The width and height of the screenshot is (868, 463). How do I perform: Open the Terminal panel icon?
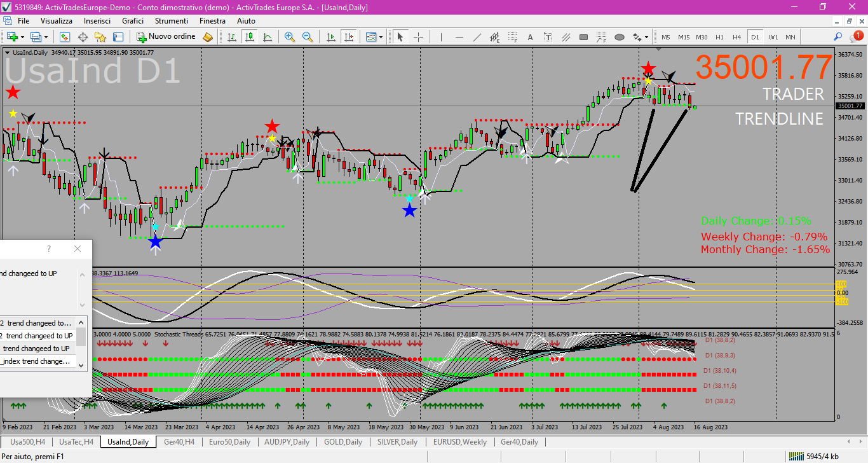coord(118,37)
